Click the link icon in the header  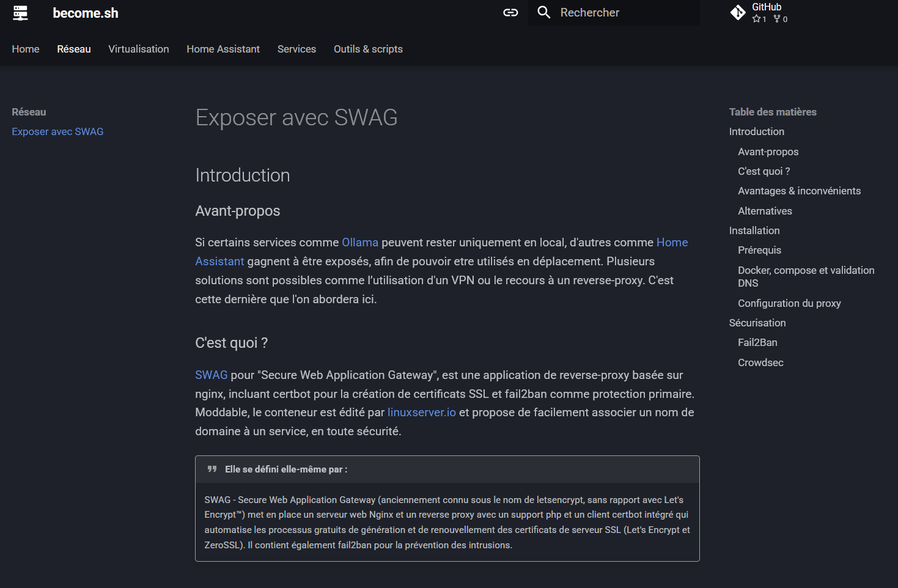[510, 13]
